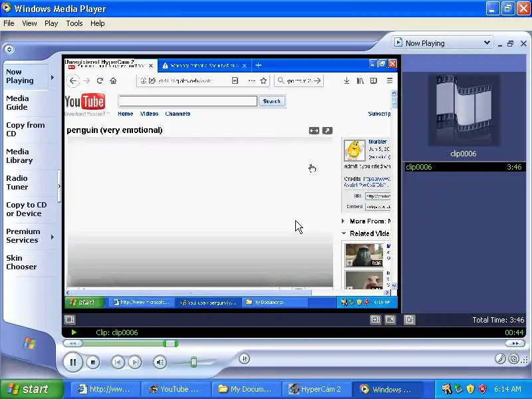Click the first system tray icon
Image resolution: width=532 pixels, height=399 pixels.
click(x=446, y=389)
